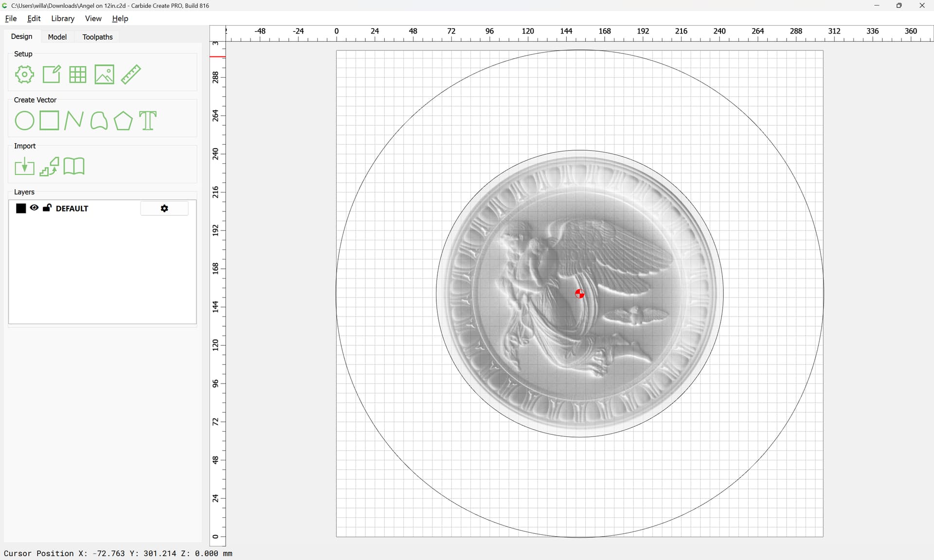The width and height of the screenshot is (934, 560).
Task: Select the Curve drawing tool
Action: [99, 121]
